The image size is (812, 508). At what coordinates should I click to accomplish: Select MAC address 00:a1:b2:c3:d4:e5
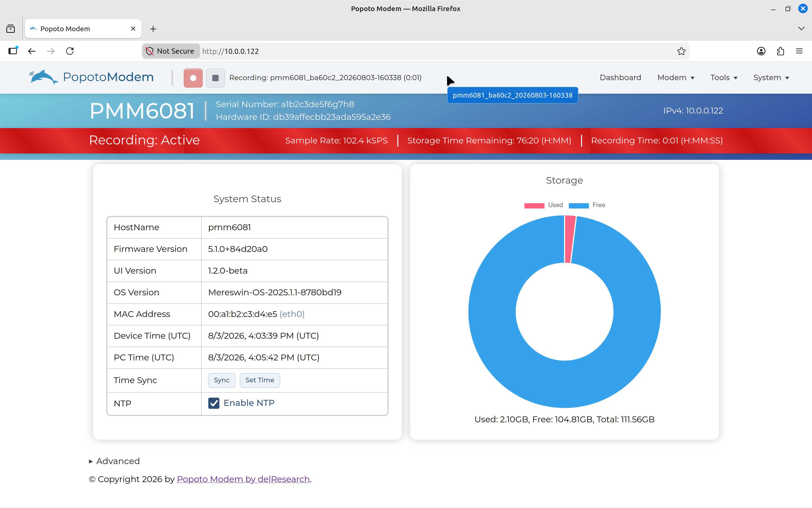(x=243, y=314)
